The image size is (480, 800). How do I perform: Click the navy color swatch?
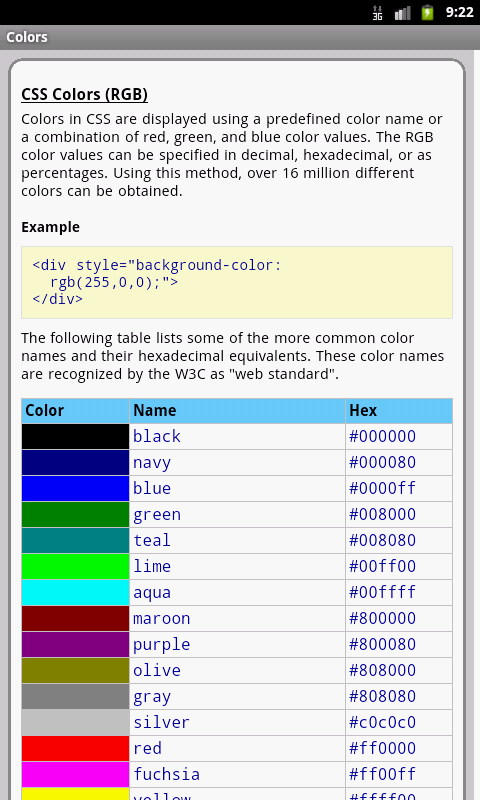75,463
